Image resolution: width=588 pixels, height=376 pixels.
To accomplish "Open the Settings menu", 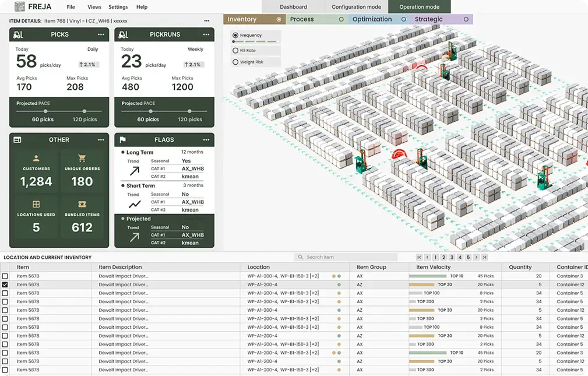I will (118, 7).
